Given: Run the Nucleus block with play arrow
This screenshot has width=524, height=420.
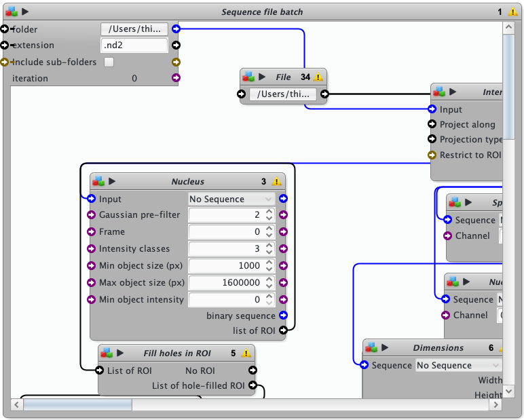Looking at the screenshot, I should (x=113, y=182).
